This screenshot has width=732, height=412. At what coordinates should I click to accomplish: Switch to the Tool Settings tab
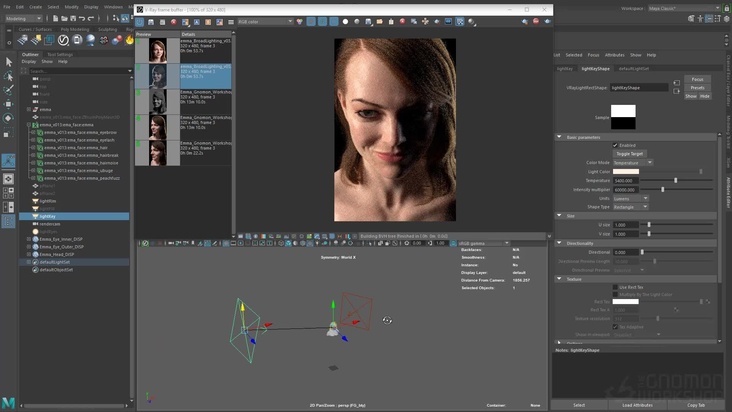coord(60,54)
